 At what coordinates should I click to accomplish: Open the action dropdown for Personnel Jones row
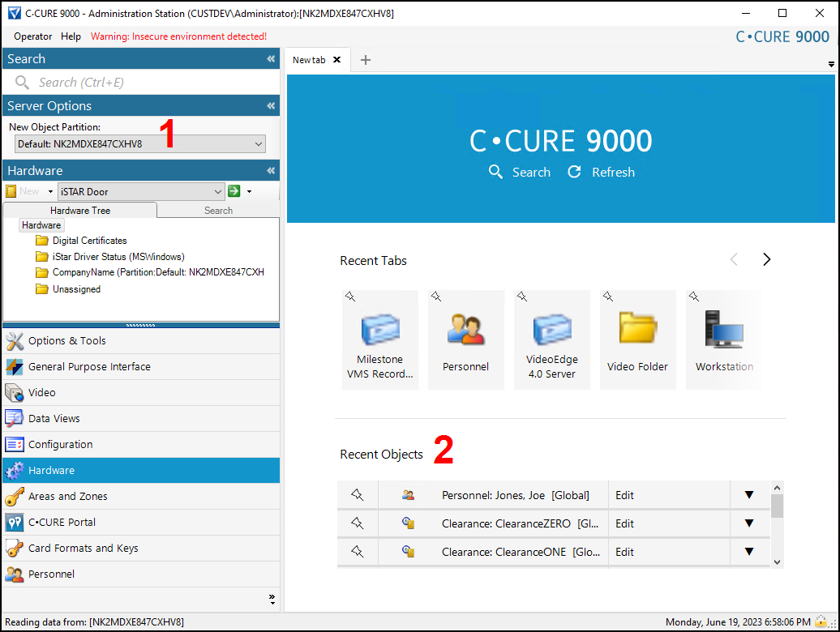(x=749, y=495)
